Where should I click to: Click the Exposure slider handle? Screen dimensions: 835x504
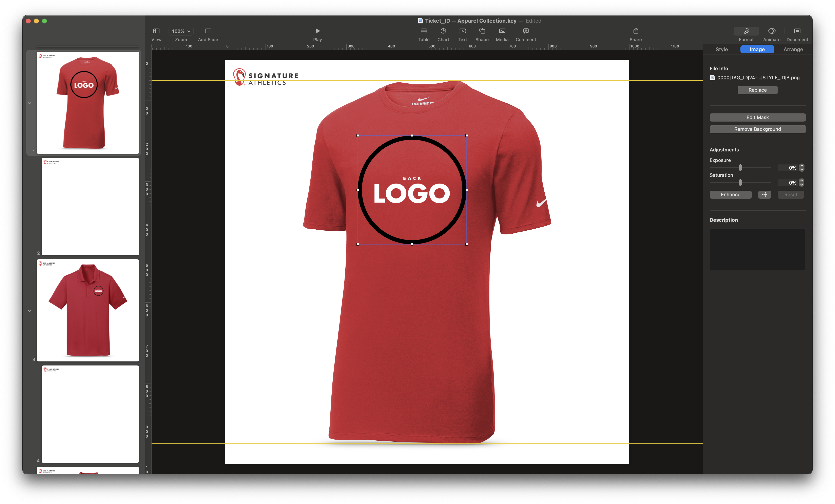click(x=740, y=168)
